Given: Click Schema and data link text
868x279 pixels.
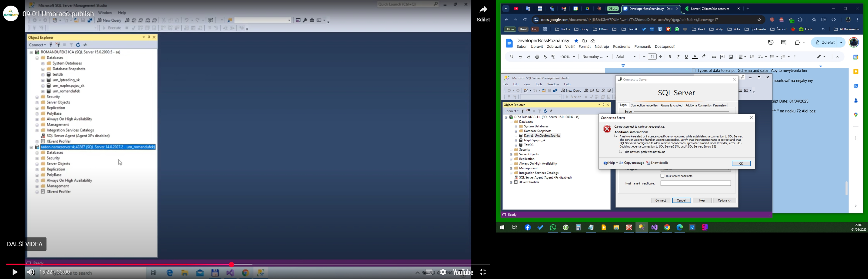Looking at the screenshot, I should pyautogui.click(x=752, y=70).
